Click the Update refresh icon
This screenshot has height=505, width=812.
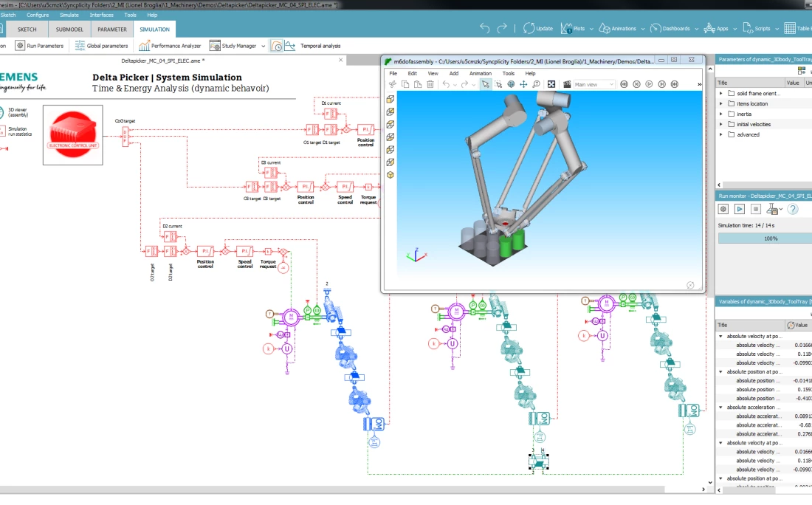pyautogui.click(x=529, y=29)
